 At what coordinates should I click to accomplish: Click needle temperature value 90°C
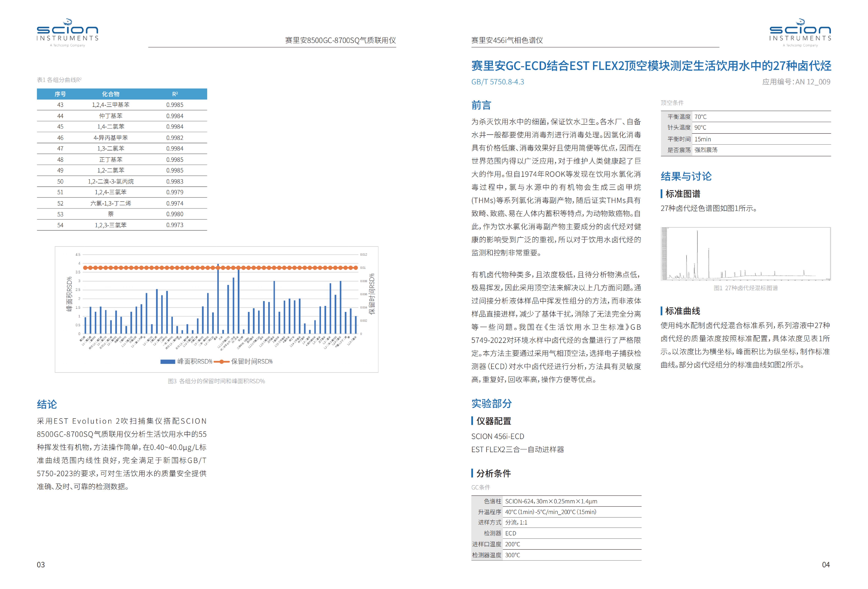[700, 128]
